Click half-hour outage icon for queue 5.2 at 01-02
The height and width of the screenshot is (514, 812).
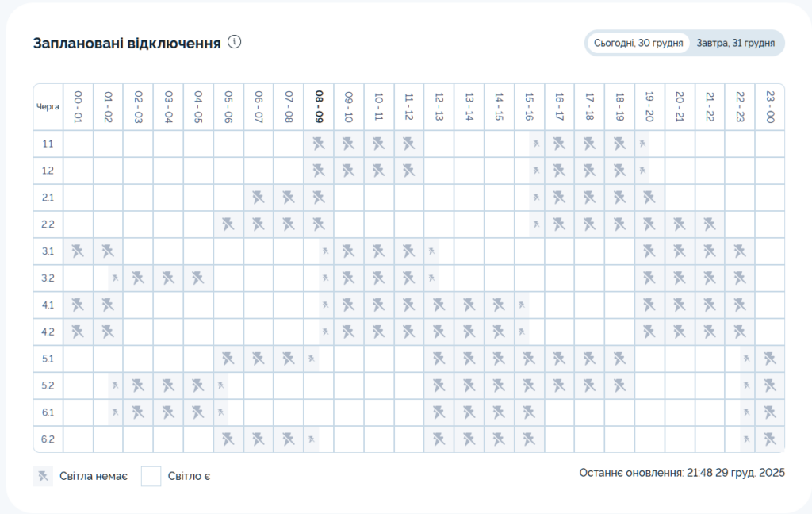click(115, 385)
